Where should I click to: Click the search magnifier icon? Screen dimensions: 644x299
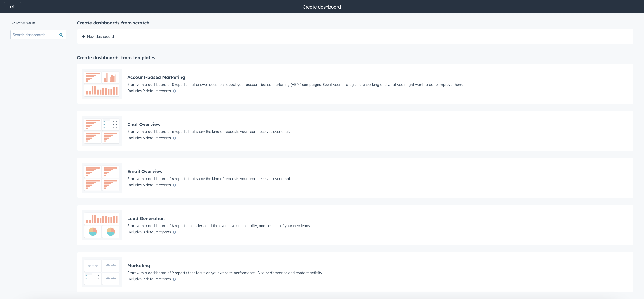61,35
